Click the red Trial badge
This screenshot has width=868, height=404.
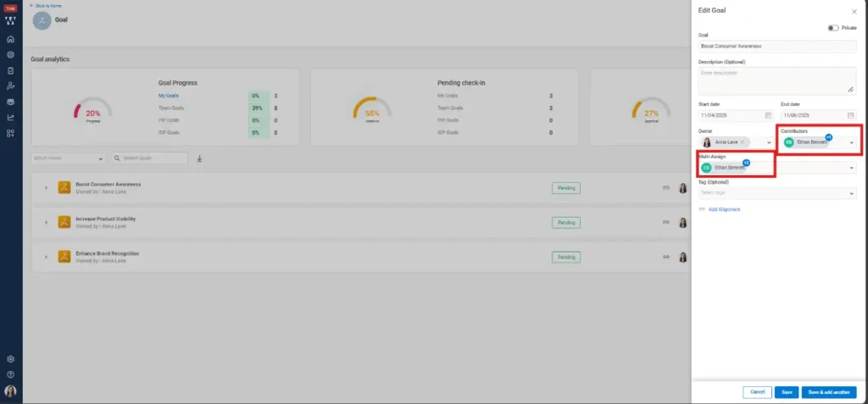[10, 8]
